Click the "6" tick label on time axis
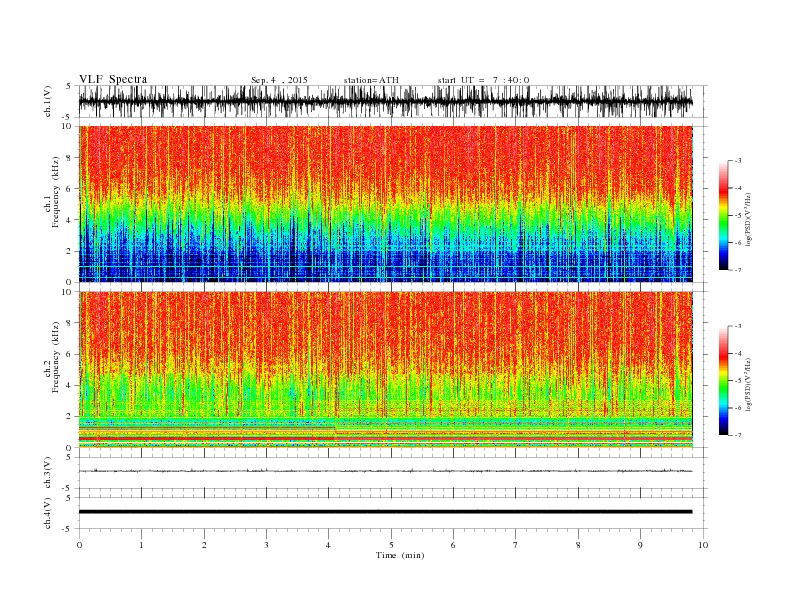The width and height of the screenshot is (792, 612). (453, 545)
